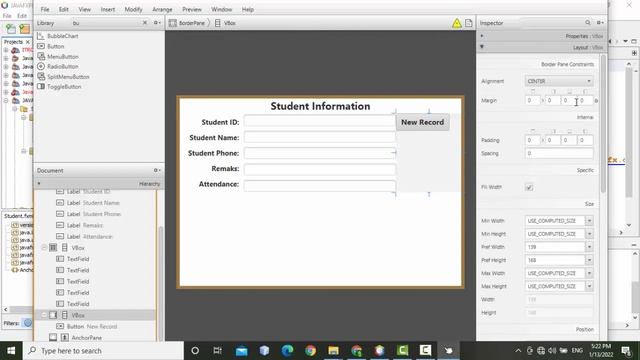Select Label Attendance in Hierarchy
640x360 pixels.
[89, 236]
